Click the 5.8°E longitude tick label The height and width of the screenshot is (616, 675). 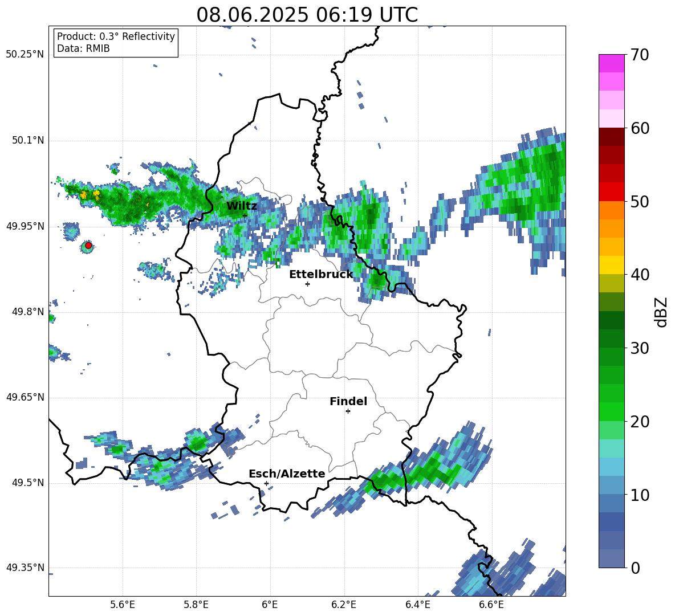tap(196, 605)
